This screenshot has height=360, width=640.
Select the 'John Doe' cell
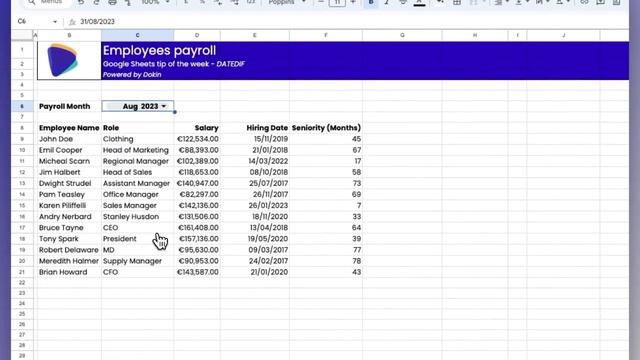pos(69,139)
